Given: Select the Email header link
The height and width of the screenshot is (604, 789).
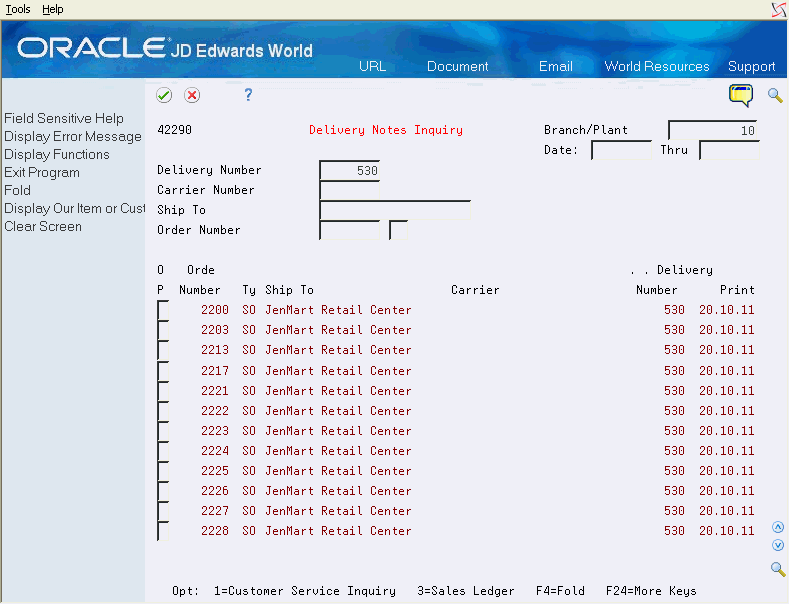Looking at the screenshot, I should 556,66.
